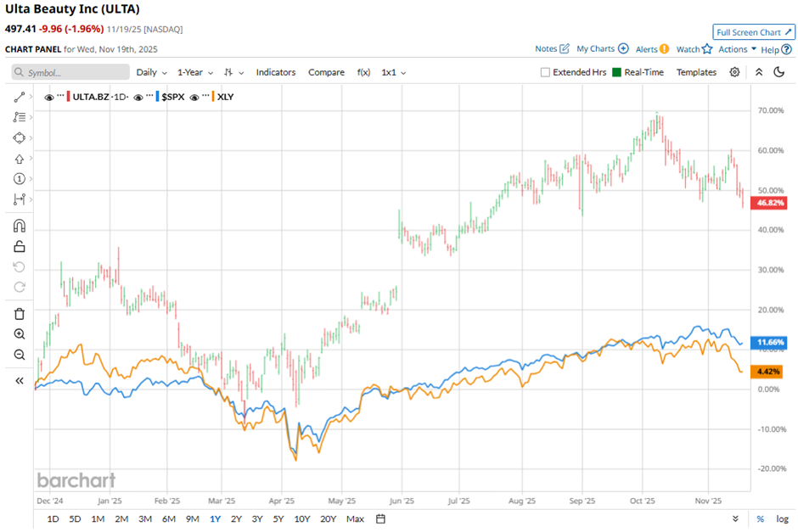
Task: Open the 1-Year period dropdown
Action: (194, 73)
